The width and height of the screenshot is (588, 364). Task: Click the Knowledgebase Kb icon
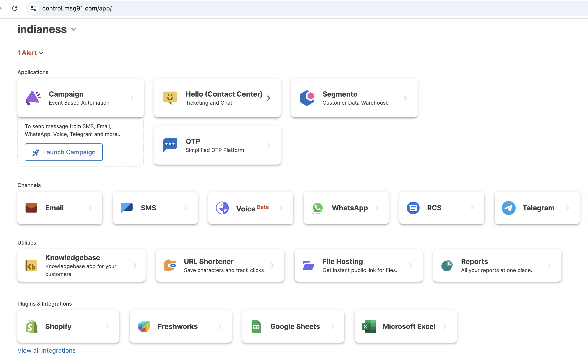click(31, 265)
